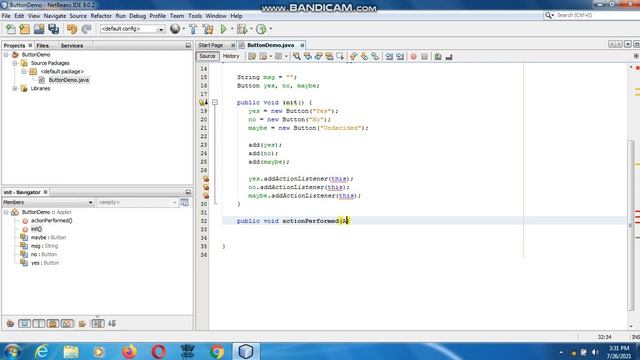Click the Find Selection magnifier icon in editor toolbar

pyautogui.click(x=297, y=56)
